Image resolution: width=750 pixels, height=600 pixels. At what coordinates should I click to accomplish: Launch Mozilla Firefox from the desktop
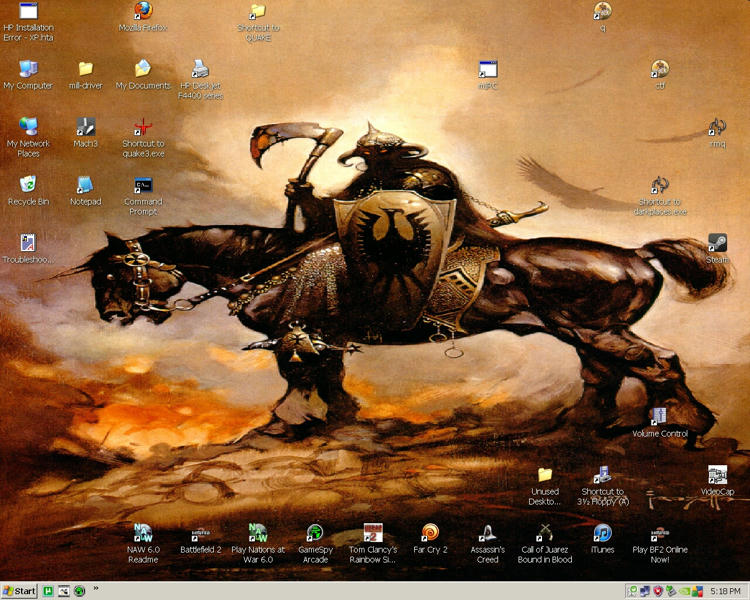pyautogui.click(x=143, y=17)
